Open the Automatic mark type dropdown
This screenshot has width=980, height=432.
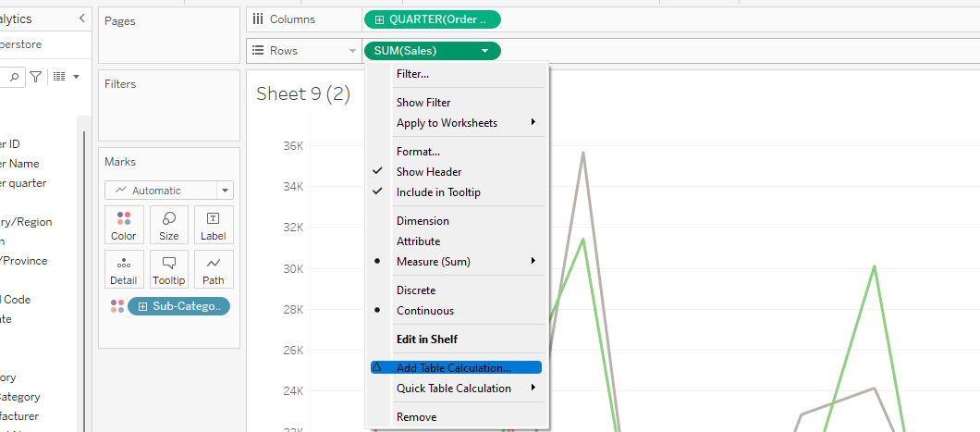169,191
